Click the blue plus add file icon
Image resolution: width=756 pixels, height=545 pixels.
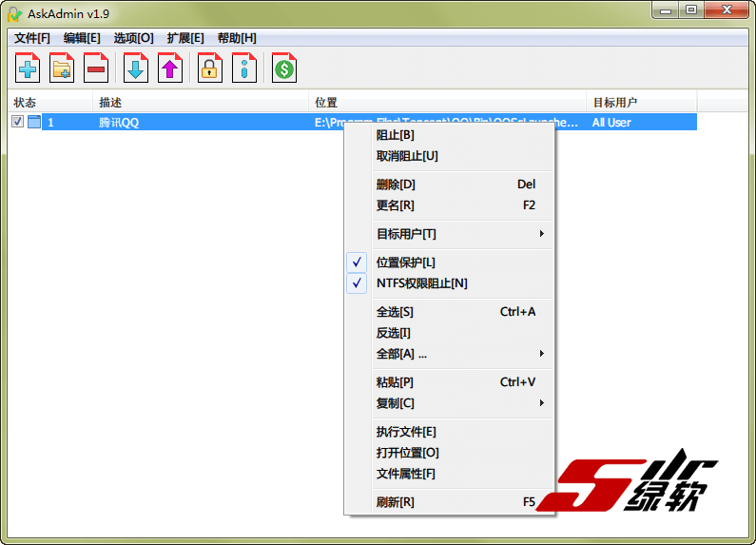pos(28,68)
